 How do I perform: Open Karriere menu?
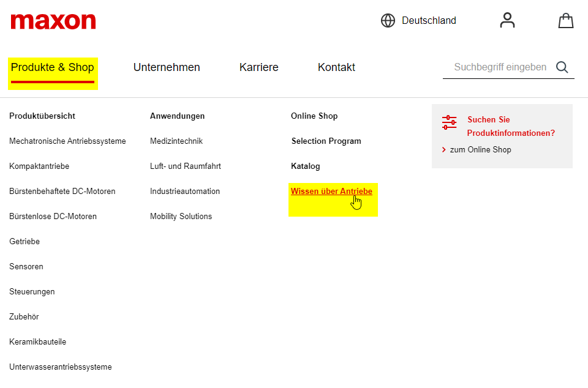[258, 67]
